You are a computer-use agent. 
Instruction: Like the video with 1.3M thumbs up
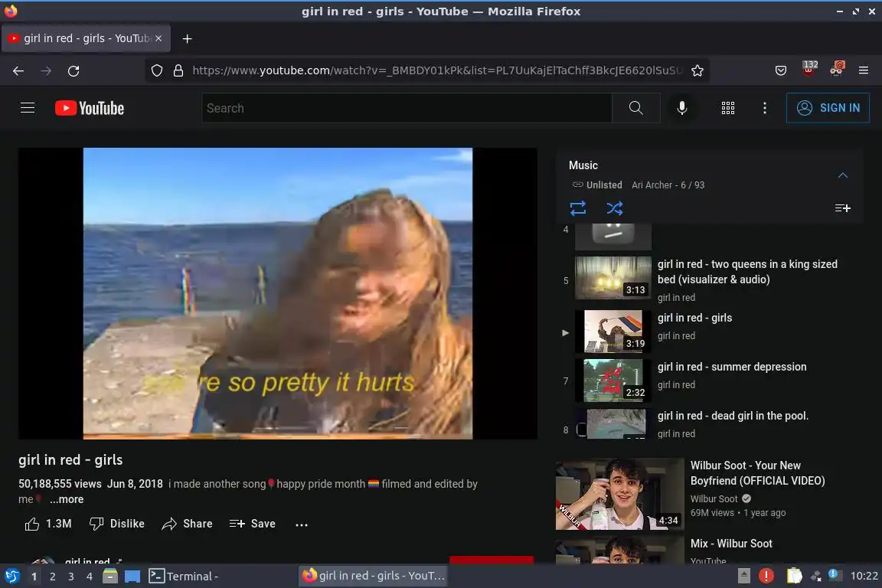[x=47, y=524]
